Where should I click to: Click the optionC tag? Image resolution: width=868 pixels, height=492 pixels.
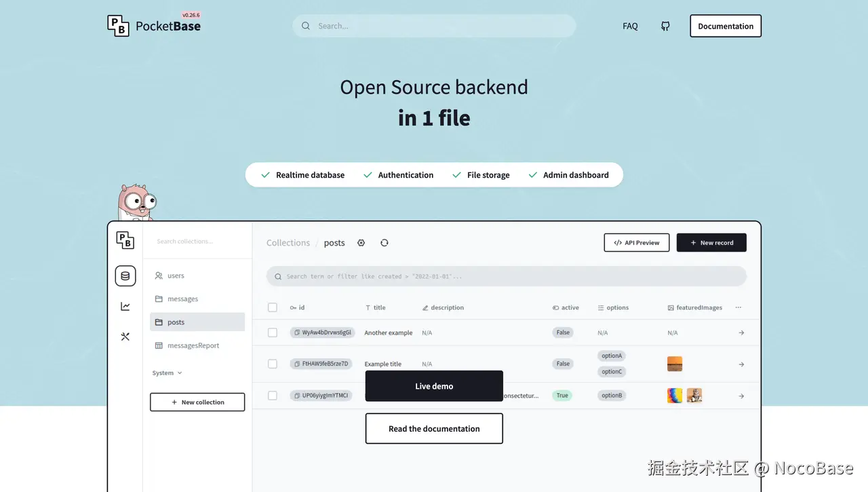pos(612,372)
